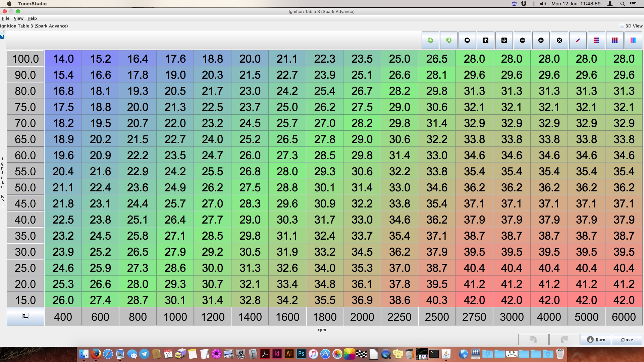This screenshot has height=362, width=644.
Task: Click the 1600 rpm axis header
Action: 287,317
